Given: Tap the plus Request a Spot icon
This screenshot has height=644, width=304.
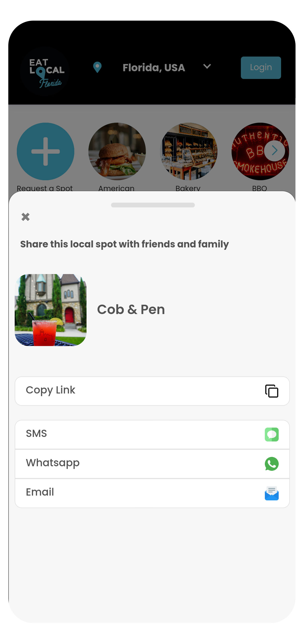Looking at the screenshot, I should pos(45,151).
